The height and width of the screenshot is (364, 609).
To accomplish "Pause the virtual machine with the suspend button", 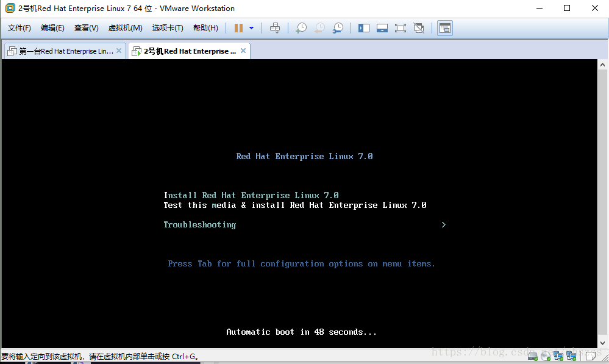I will pyautogui.click(x=238, y=28).
